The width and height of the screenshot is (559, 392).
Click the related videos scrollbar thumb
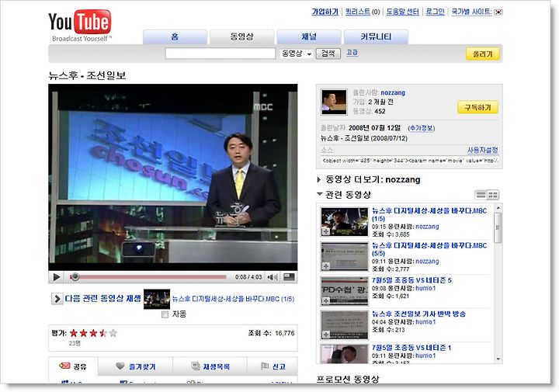(x=498, y=227)
